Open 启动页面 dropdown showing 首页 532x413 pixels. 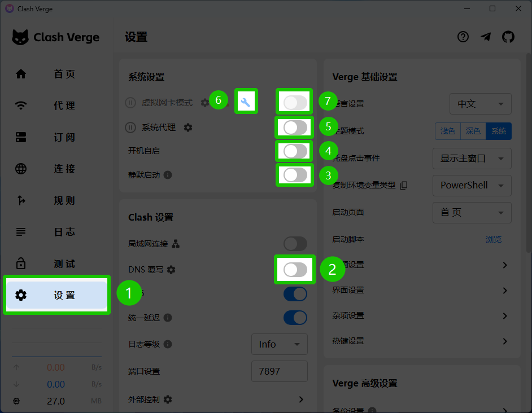point(472,213)
